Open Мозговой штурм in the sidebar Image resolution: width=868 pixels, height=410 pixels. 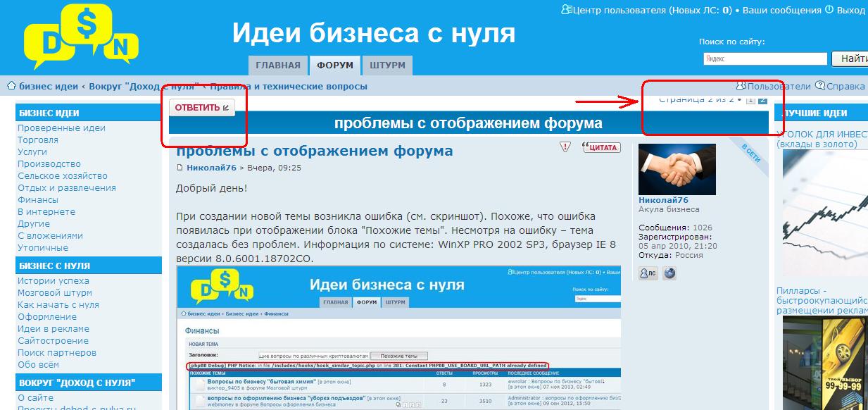click(x=55, y=293)
